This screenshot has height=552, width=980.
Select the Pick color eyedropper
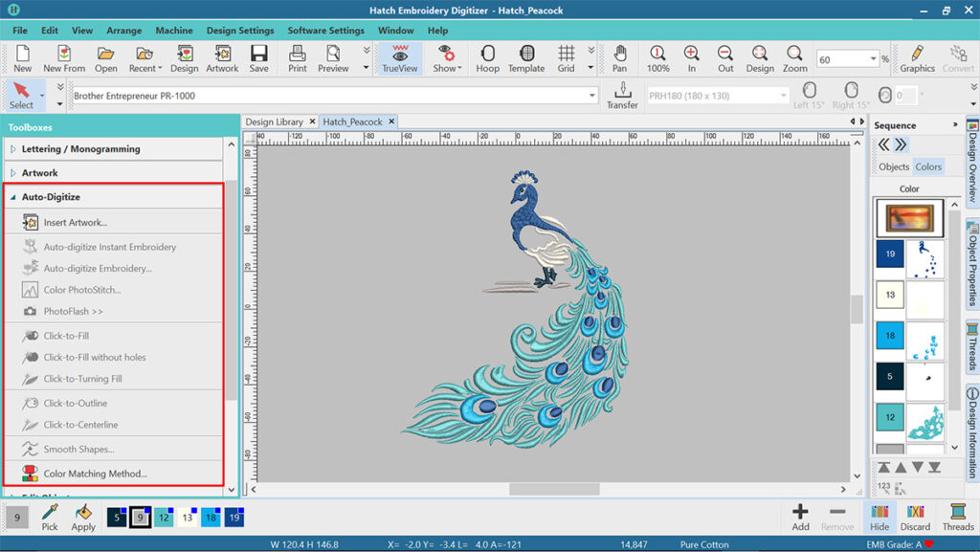(50, 517)
